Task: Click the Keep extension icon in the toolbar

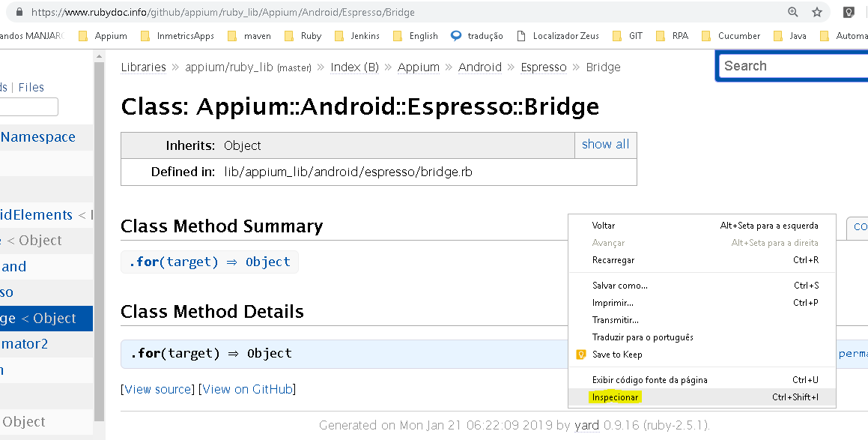Action: click(849, 12)
